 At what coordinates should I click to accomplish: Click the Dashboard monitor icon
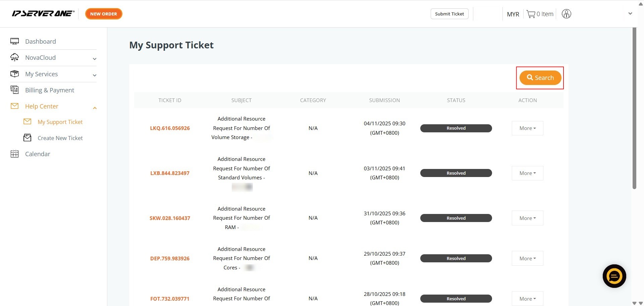coord(14,41)
